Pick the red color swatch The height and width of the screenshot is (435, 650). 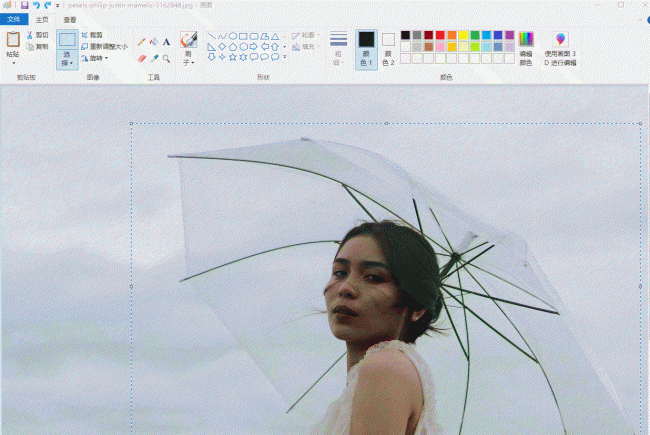point(440,35)
